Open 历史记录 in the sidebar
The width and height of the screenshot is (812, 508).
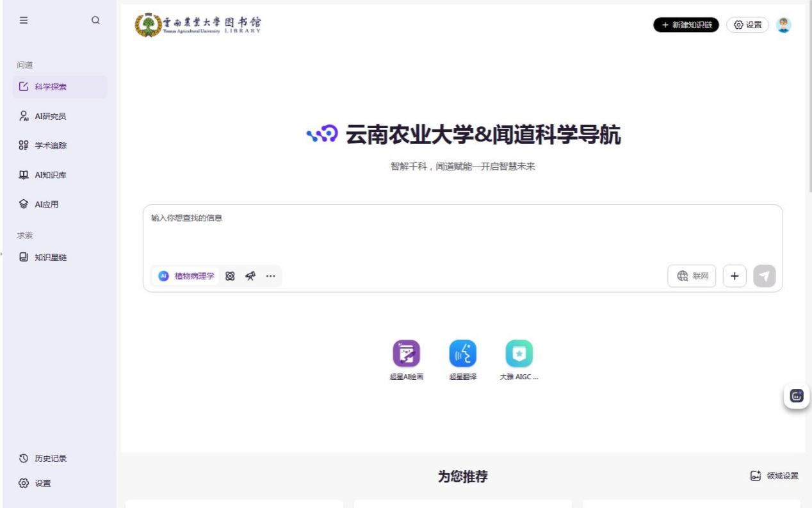pos(50,458)
